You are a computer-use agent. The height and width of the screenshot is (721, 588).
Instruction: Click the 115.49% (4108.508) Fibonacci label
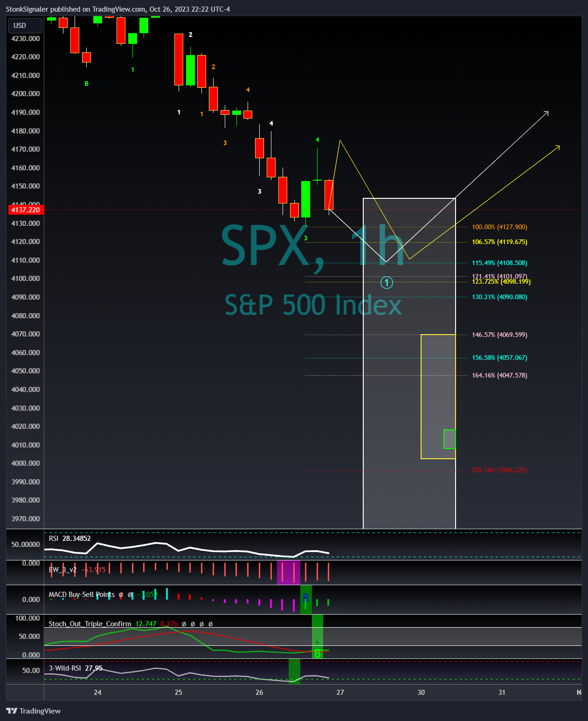tap(499, 263)
